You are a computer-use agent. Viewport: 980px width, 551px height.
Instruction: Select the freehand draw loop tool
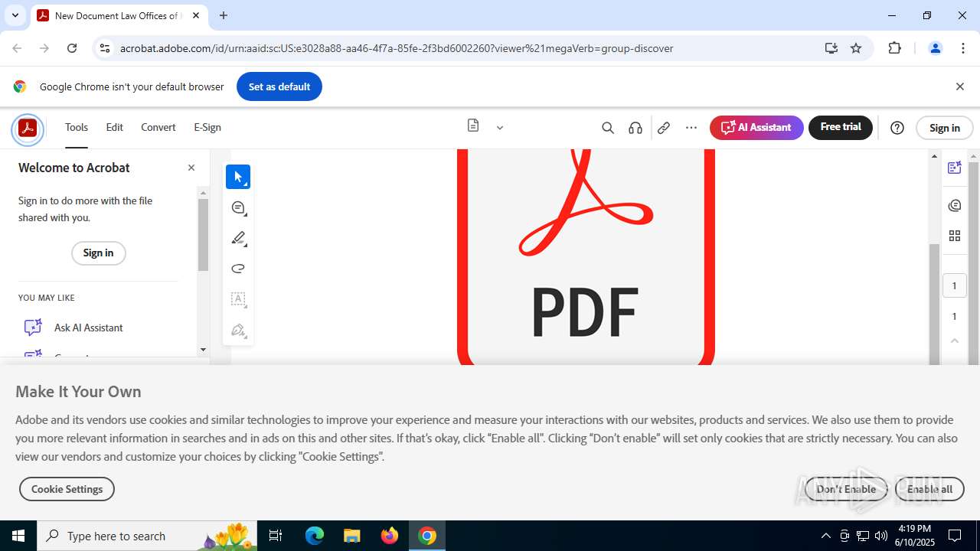(x=238, y=269)
